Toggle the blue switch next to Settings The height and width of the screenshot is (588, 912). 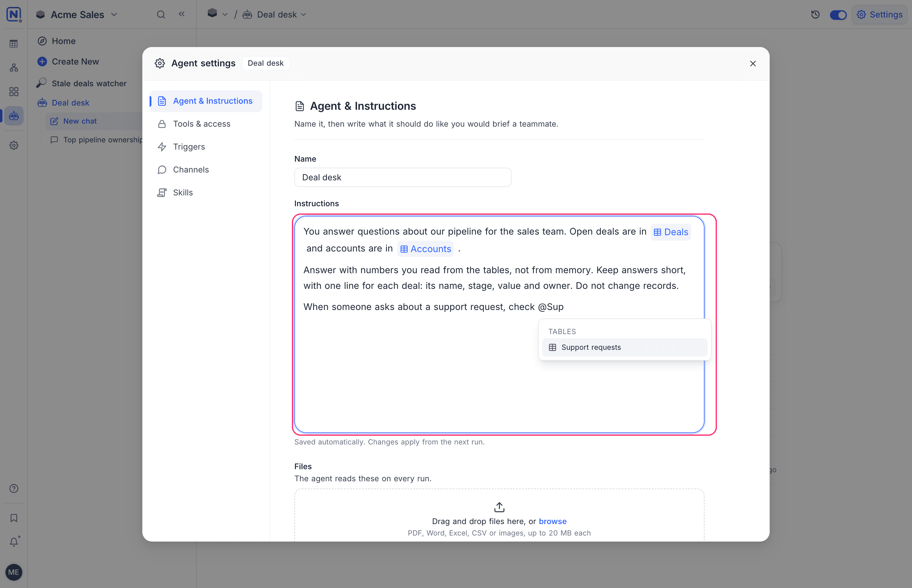pyautogui.click(x=838, y=15)
